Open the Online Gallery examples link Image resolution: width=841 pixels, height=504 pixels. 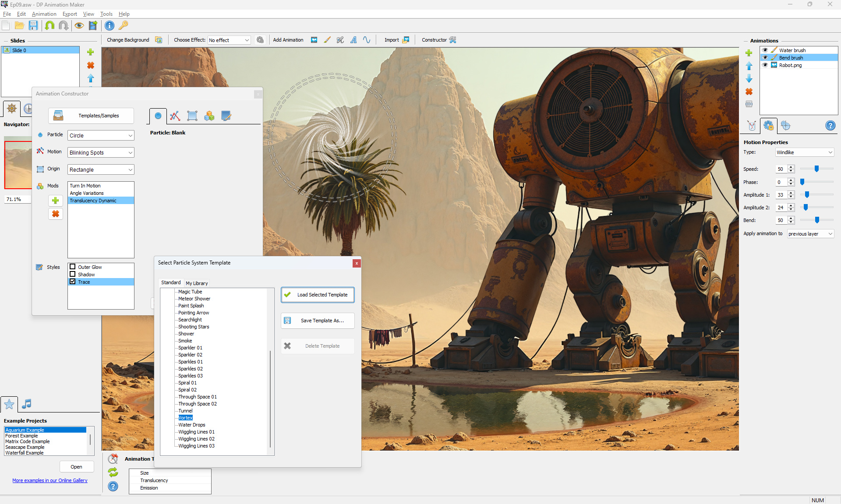click(x=50, y=480)
